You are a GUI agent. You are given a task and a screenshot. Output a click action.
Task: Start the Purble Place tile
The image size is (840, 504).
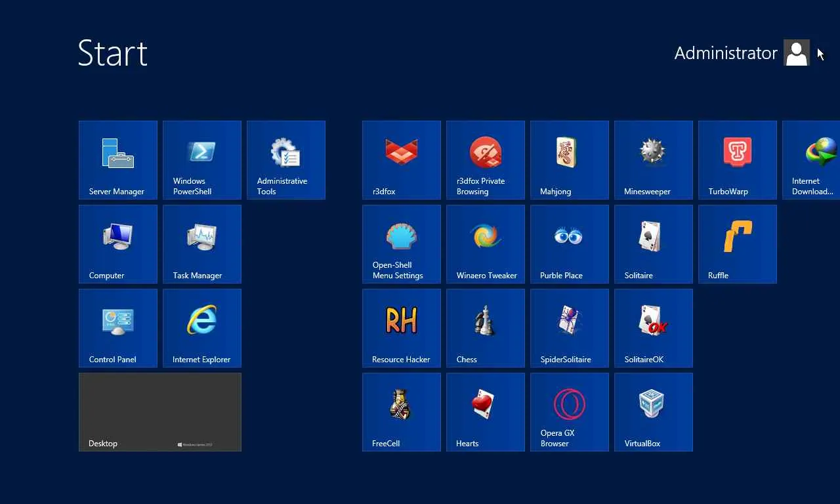click(570, 244)
